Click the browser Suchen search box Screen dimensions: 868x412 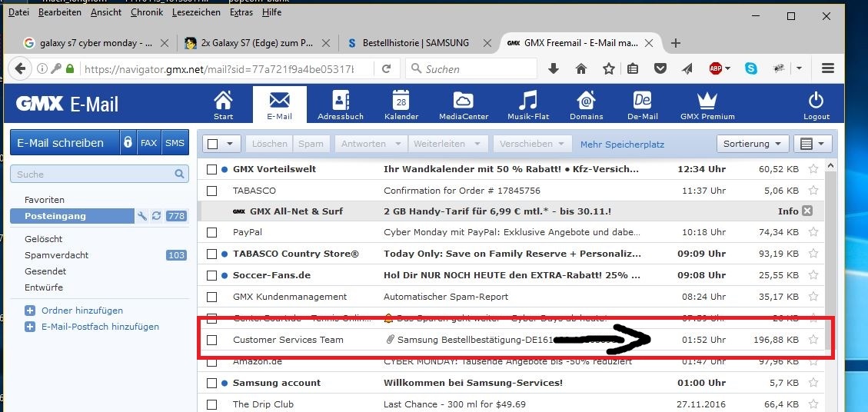(x=471, y=68)
